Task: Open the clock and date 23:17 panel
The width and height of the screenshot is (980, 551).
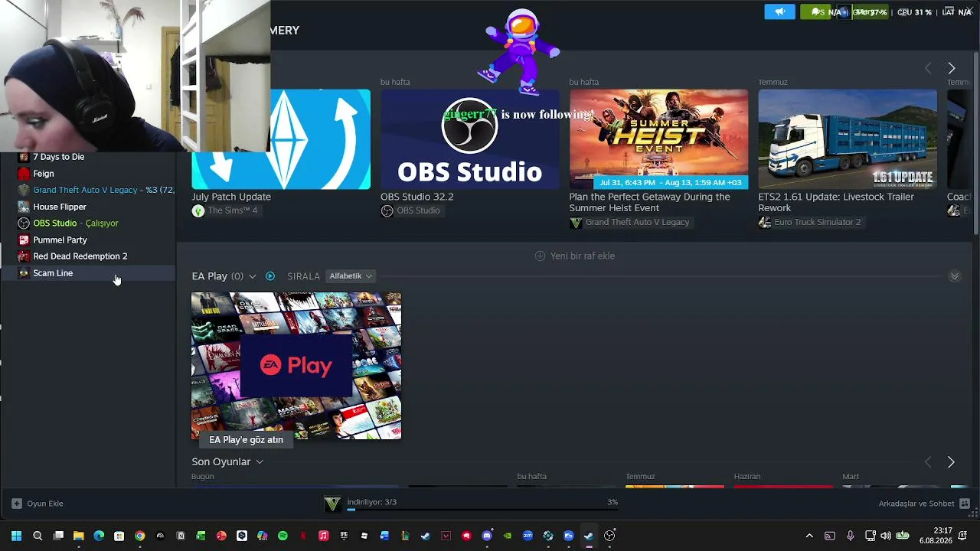Action: tap(936, 536)
